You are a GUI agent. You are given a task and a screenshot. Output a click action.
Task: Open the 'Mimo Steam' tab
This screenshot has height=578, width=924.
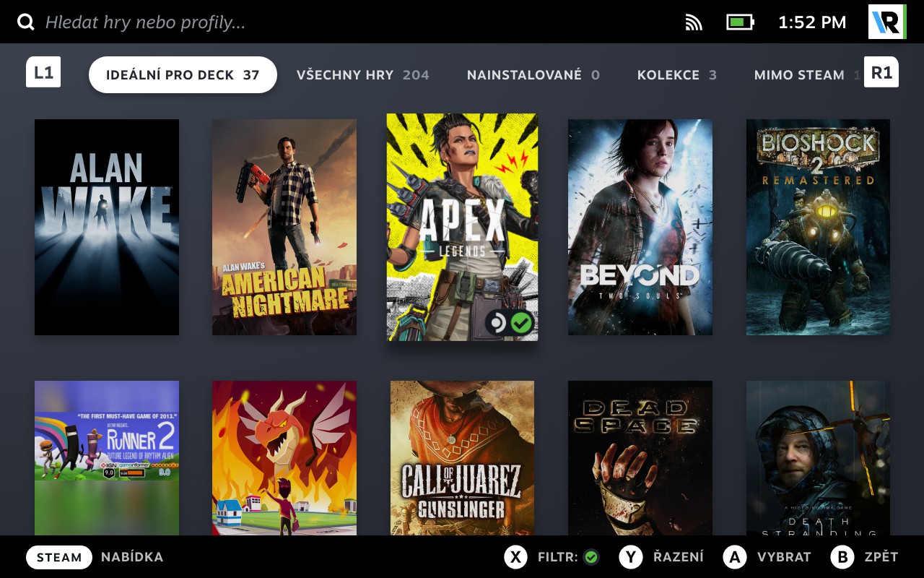807,75
